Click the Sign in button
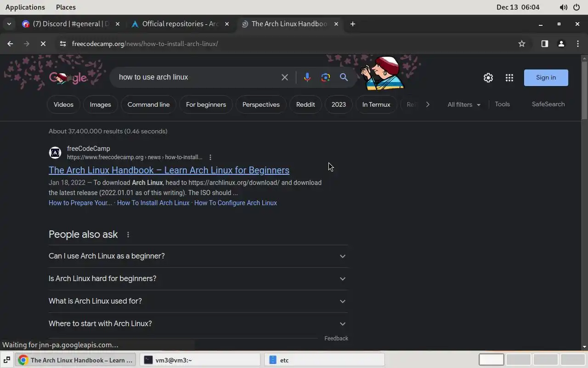The width and height of the screenshot is (588, 368). point(546,78)
